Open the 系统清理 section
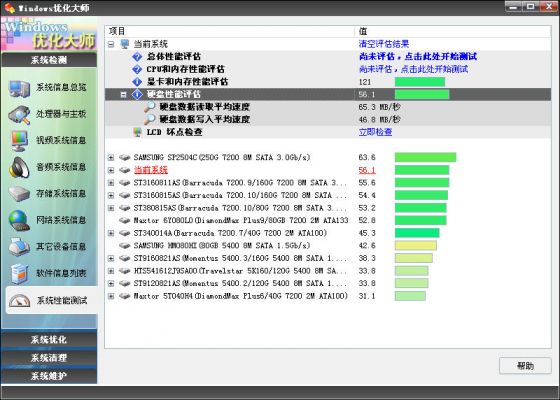Image resolution: width=560 pixels, height=400 pixels. pyautogui.click(x=49, y=358)
